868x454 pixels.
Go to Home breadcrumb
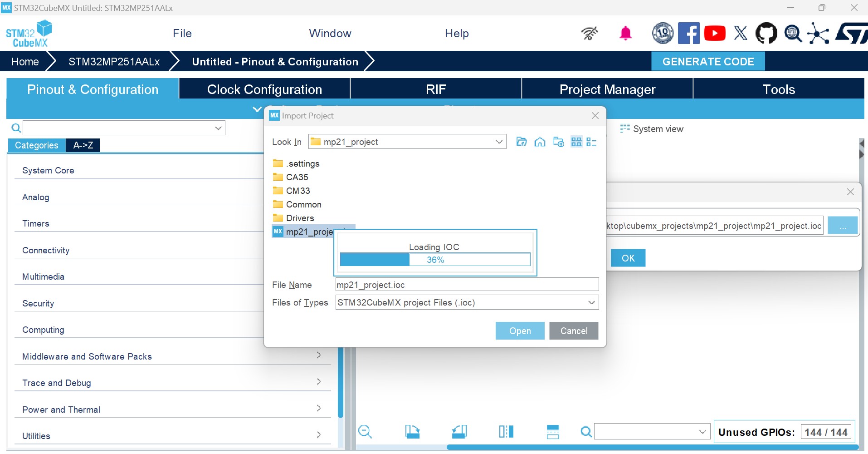[25, 61]
